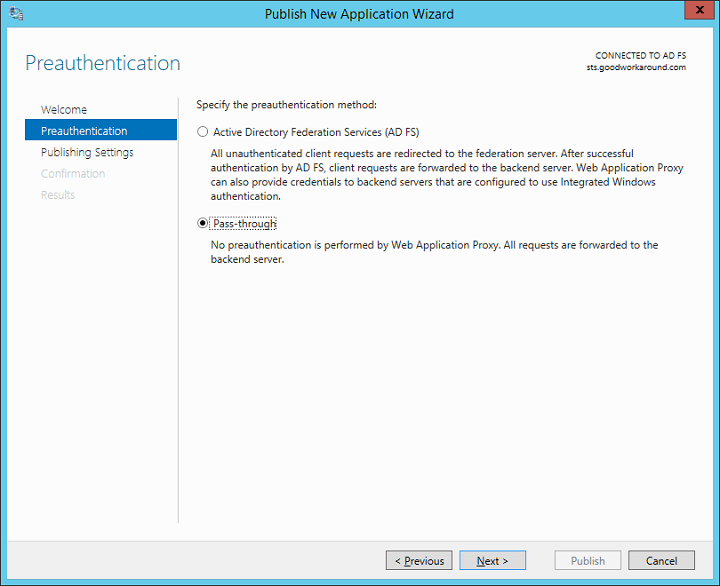Click the Pass-through description text
This screenshot has width=720, height=586.
click(434, 252)
